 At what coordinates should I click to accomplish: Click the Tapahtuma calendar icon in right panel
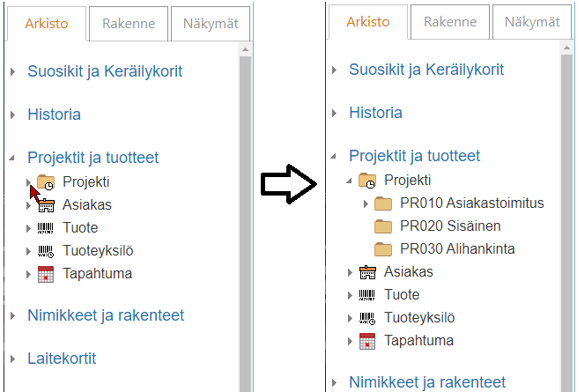tap(367, 341)
